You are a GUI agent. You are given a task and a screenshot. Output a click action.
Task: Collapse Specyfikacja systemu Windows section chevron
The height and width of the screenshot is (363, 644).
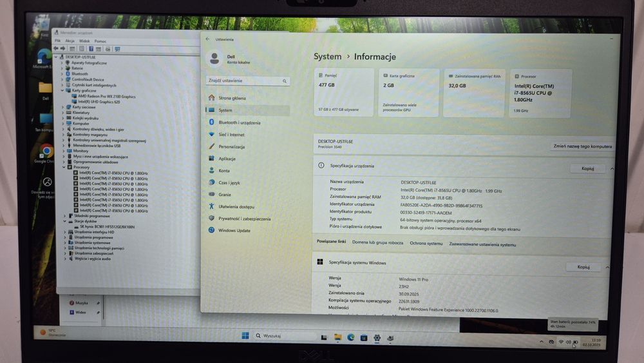point(607,267)
